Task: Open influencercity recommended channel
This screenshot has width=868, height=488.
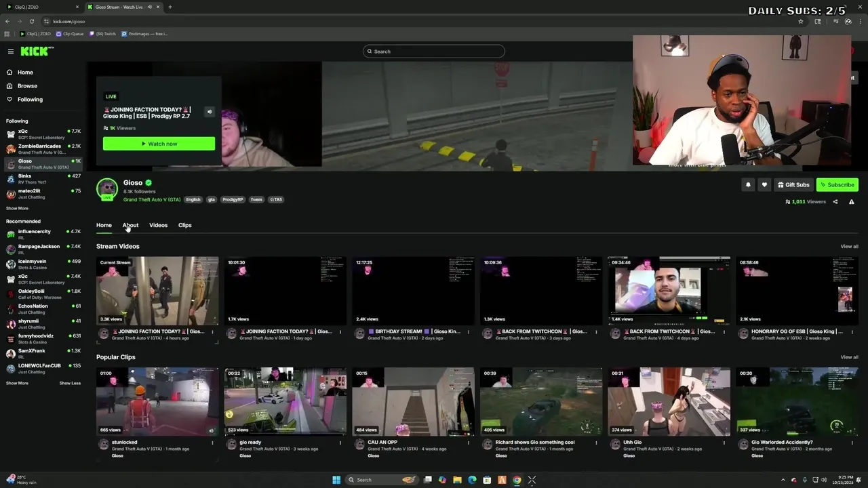Action: pos(43,234)
